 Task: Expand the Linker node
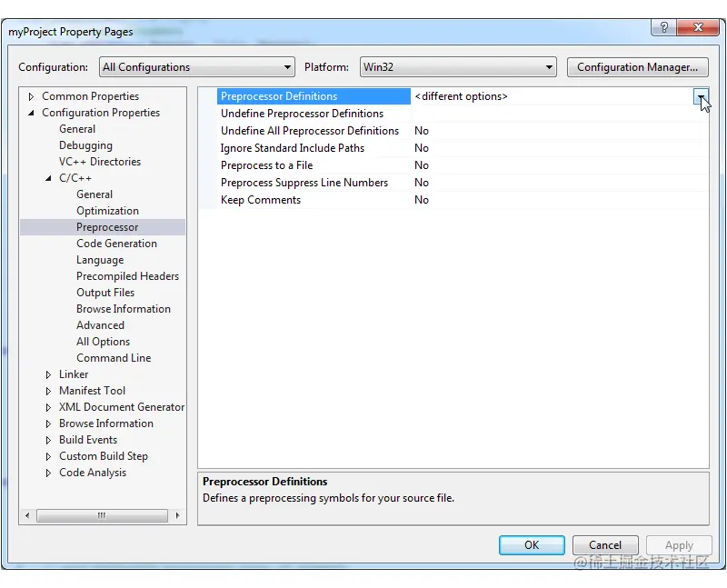[x=48, y=374]
